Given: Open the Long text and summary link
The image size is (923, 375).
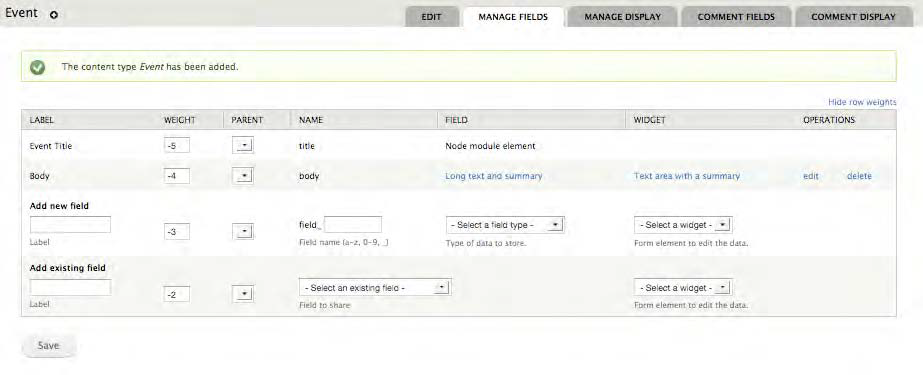Looking at the screenshot, I should pyautogui.click(x=493, y=175).
